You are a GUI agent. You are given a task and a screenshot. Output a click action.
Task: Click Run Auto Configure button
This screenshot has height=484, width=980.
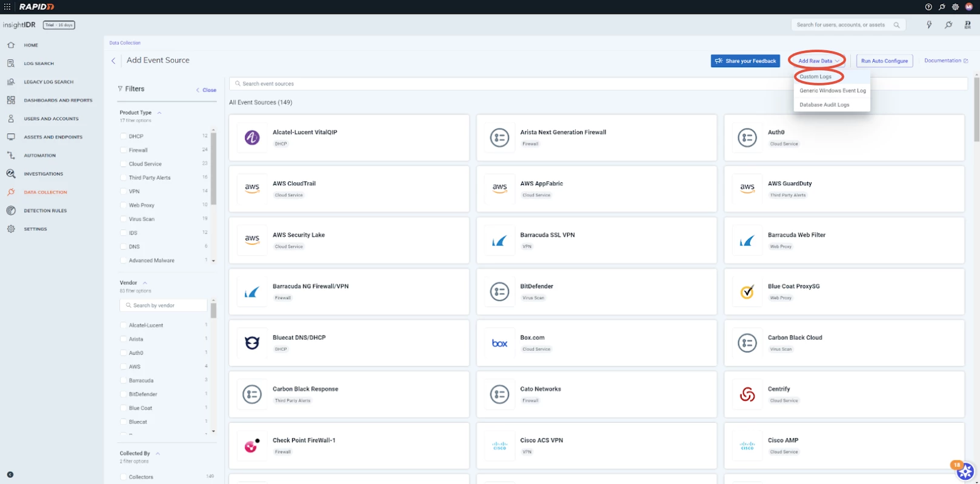point(884,61)
